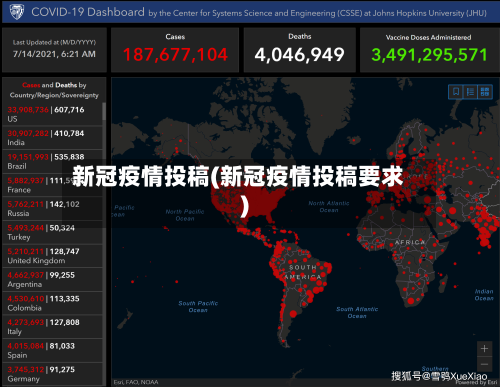The height and width of the screenshot is (387, 500).
Task: Select the Italy row in country list
Action: (52, 327)
